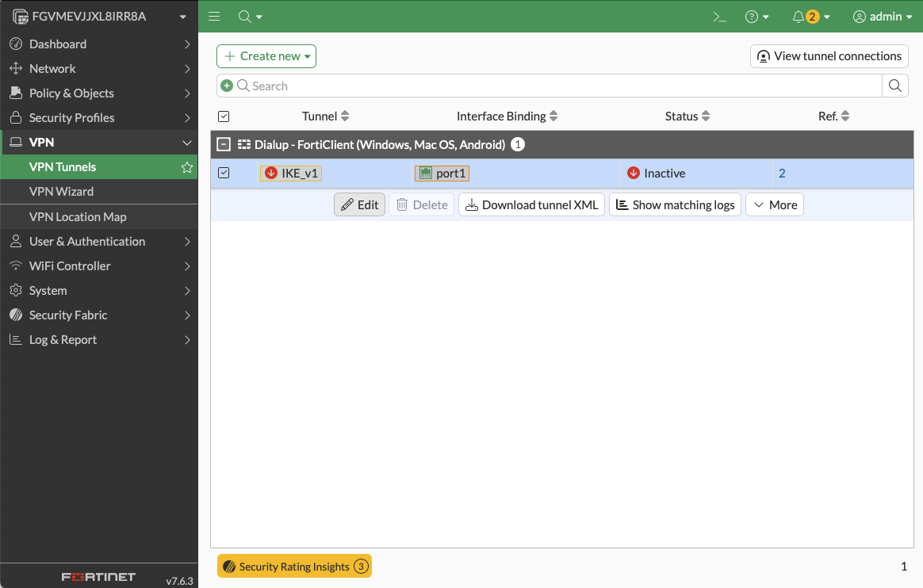Click the VPN laptop icon
This screenshot has height=588, width=923.
(16, 143)
